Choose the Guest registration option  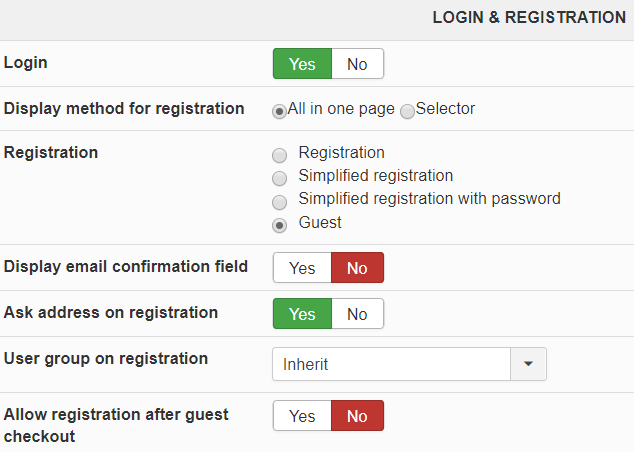click(279, 224)
